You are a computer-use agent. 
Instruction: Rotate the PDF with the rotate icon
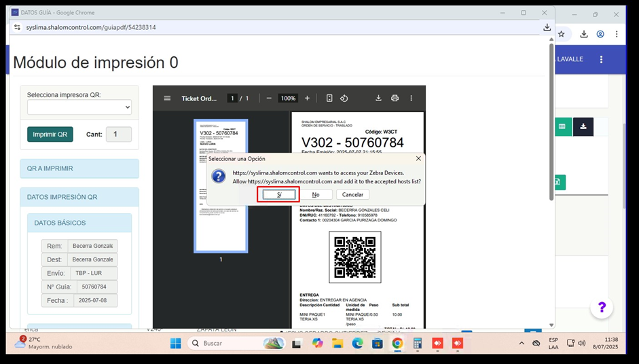coord(344,98)
